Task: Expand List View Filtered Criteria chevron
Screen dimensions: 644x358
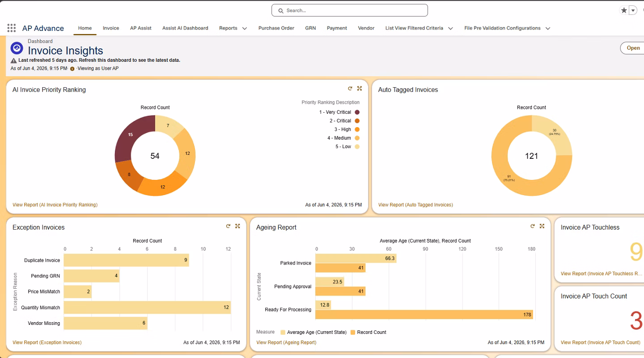Action: [450, 28]
